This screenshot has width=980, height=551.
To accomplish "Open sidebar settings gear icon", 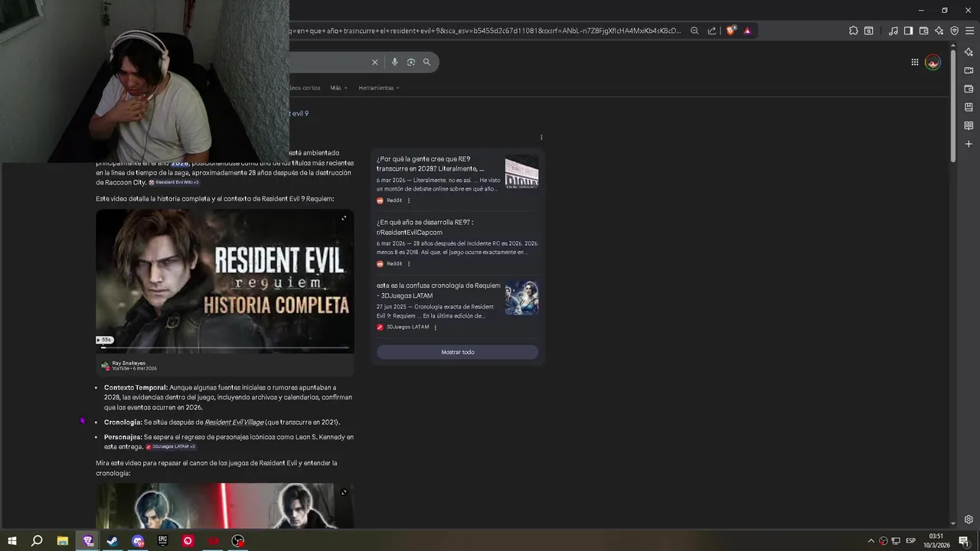I will [x=969, y=520].
